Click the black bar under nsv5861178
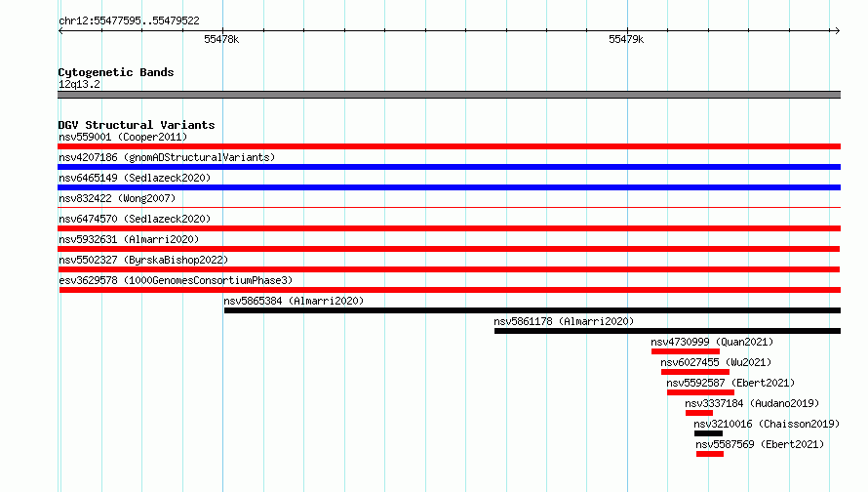 point(668,331)
